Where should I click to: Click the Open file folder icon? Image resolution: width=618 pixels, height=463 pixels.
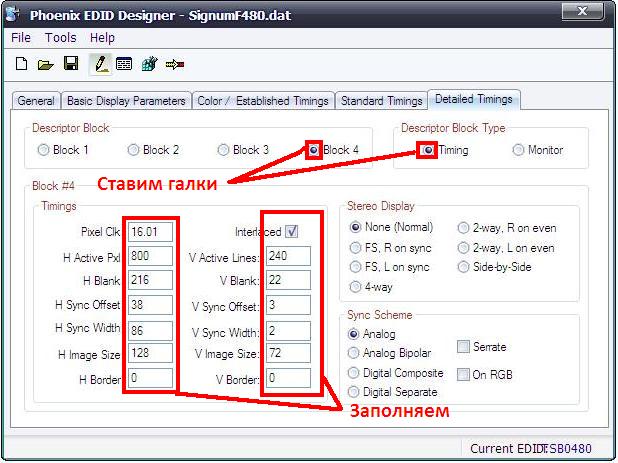[45, 64]
